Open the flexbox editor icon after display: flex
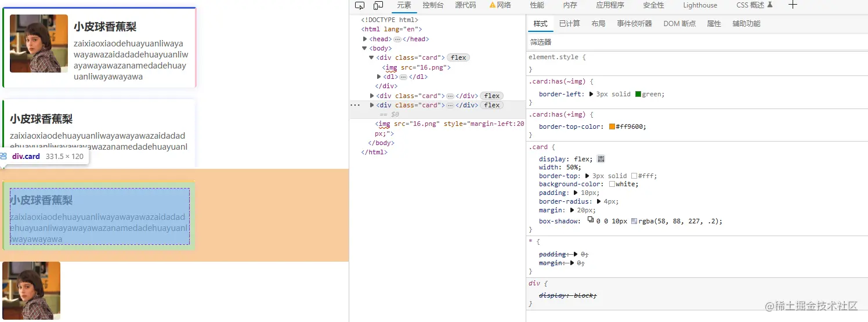This screenshot has width=868, height=322. [601, 159]
